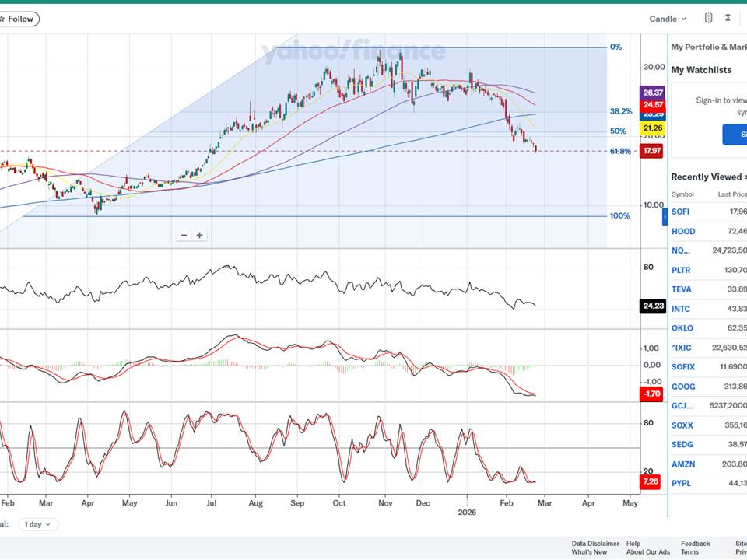
Task: Click the yellow 21.26 moving average label
Action: (651, 128)
